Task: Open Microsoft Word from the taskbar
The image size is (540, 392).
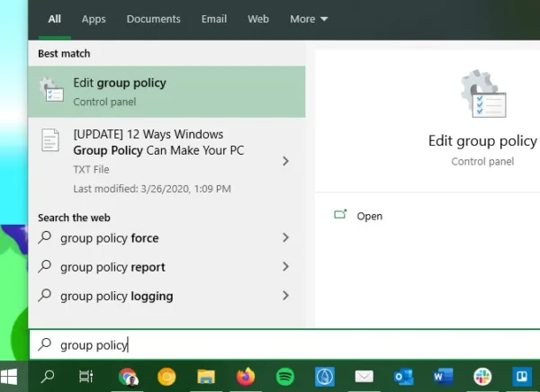Action: click(443, 377)
